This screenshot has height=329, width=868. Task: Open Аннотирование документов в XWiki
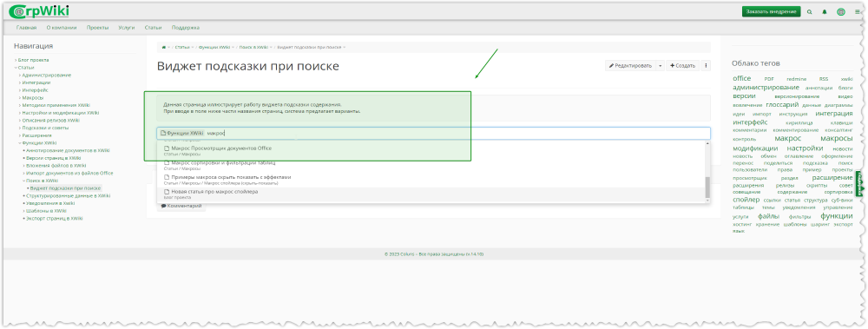click(x=68, y=150)
